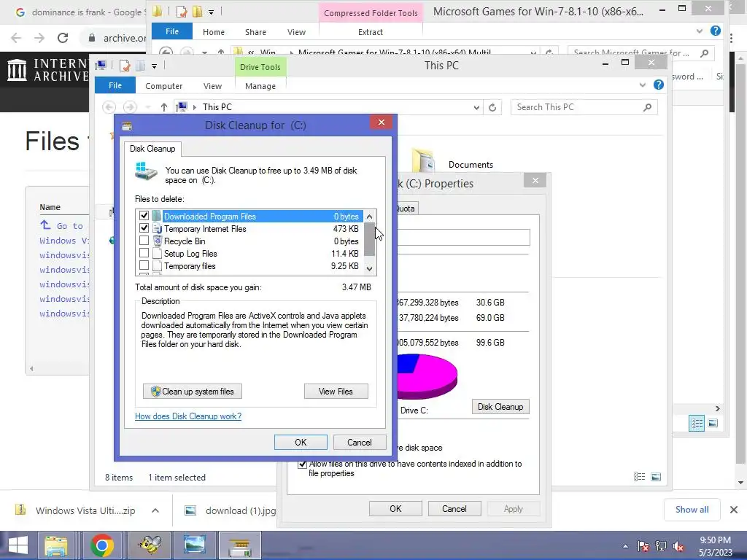The image size is (747, 560).
Task: Switch Games window to large icons view
Action: pyautogui.click(x=713, y=423)
